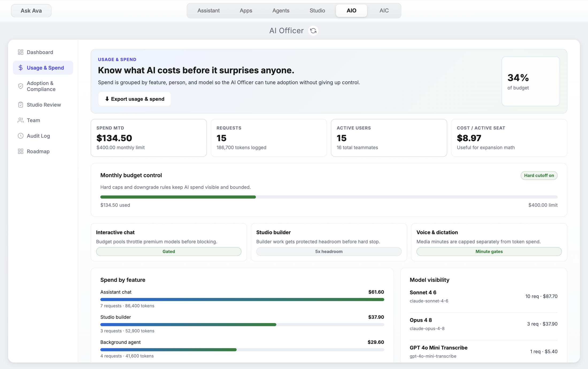Click the 'Model visibility' heading
The height and width of the screenshot is (369, 588).
430,280
